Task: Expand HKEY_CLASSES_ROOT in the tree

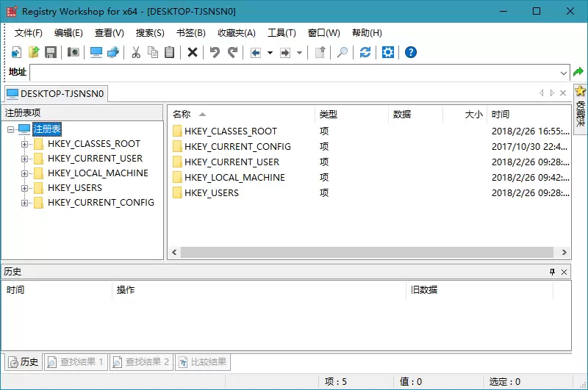Action: 24,144
